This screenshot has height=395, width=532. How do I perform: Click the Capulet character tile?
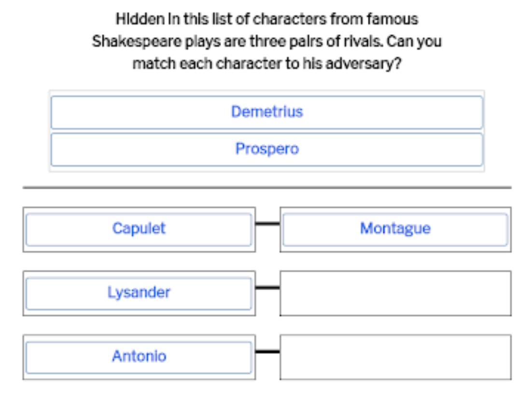pos(139,229)
